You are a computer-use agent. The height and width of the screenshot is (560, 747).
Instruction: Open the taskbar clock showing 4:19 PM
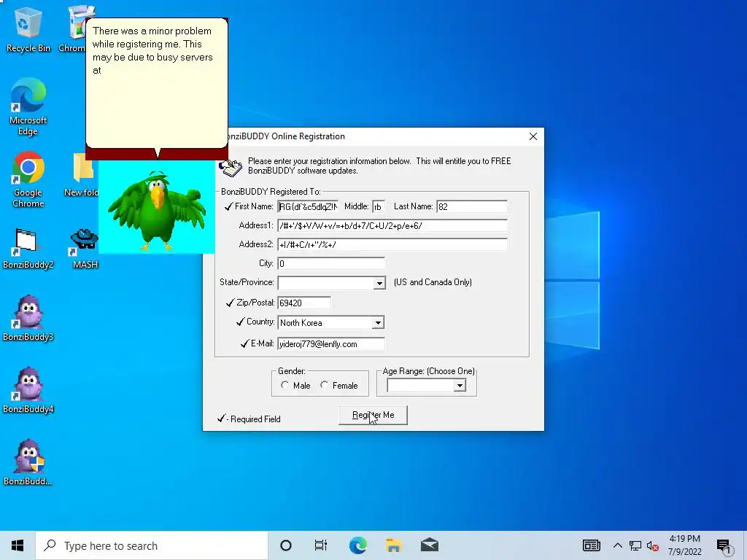(x=684, y=545)
